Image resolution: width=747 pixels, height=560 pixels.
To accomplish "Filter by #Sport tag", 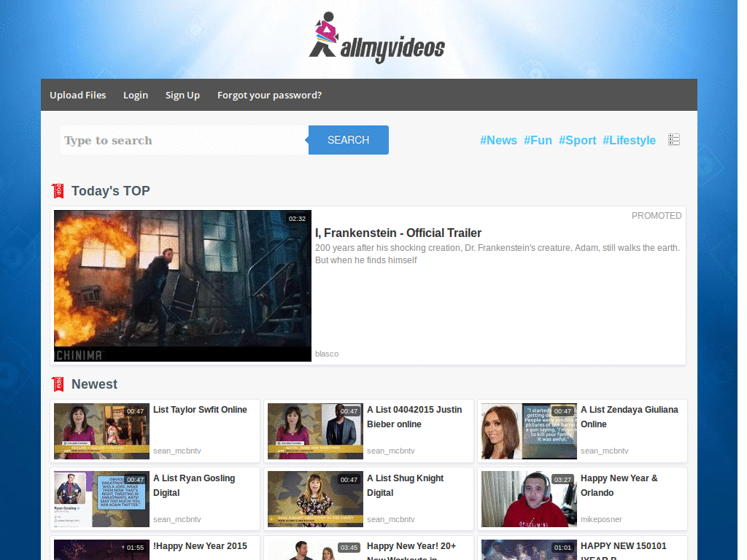I will coord(578,141).
